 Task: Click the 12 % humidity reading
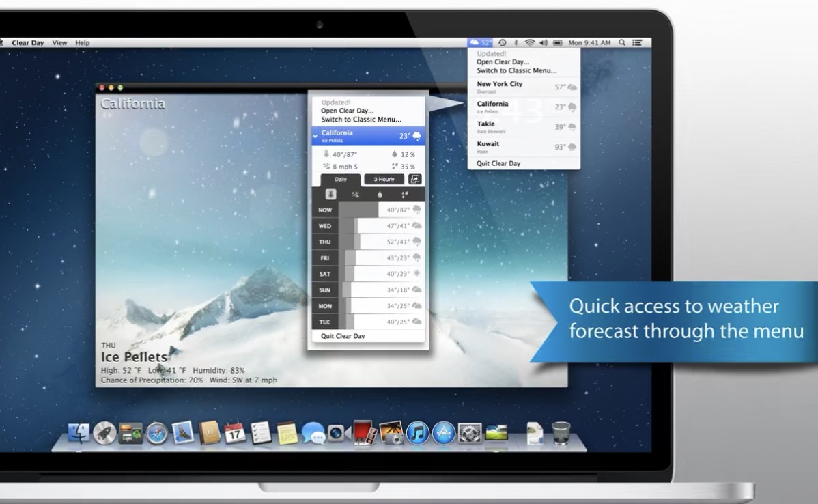[404, 154]
